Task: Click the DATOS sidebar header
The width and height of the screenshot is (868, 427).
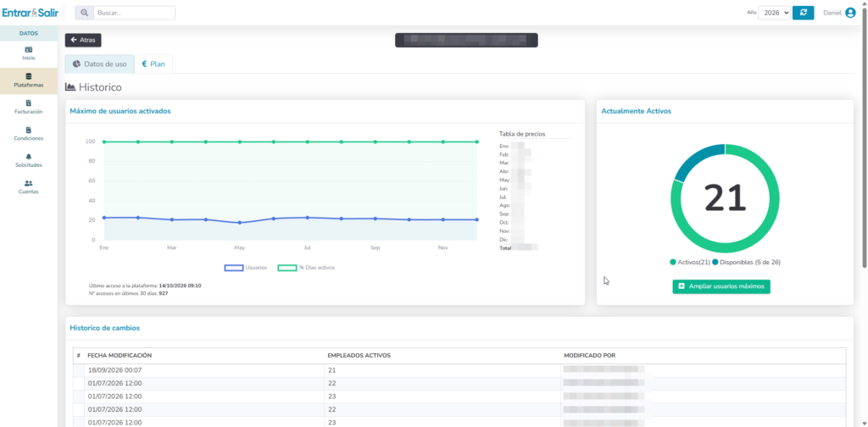Action: [x=29, y=33]
